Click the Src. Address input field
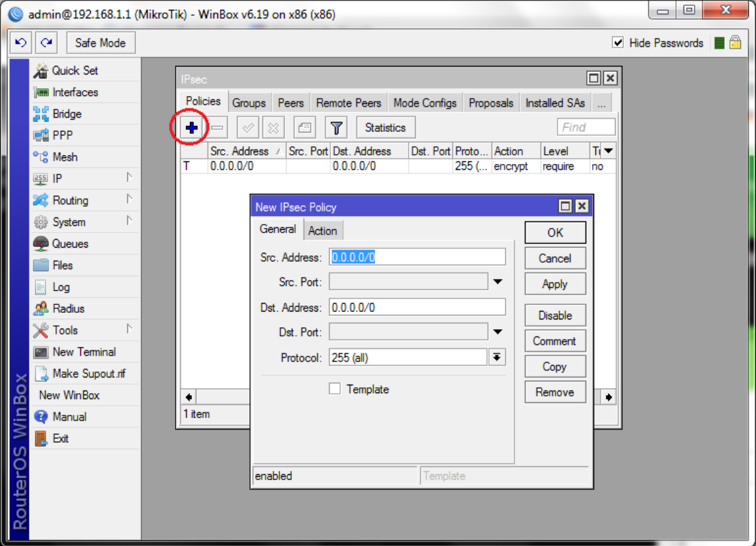Screen dimensions: 756x546 pos(418,257)
